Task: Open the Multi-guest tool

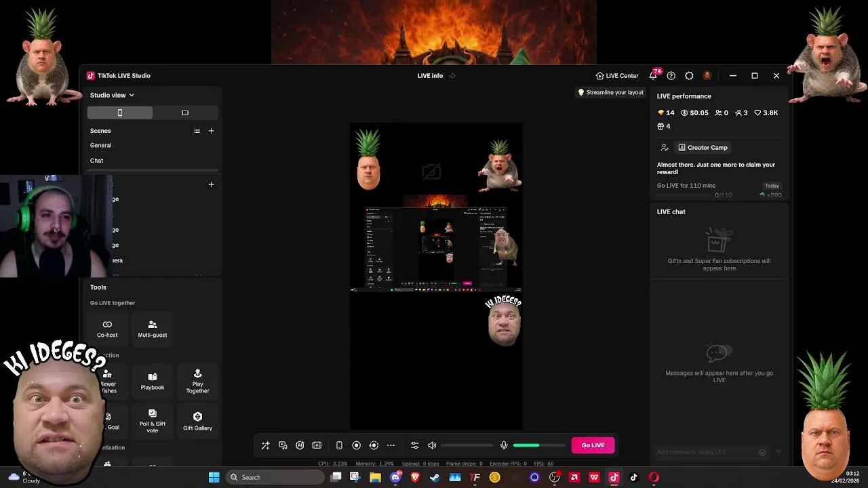Action: [x=153, y=329]
